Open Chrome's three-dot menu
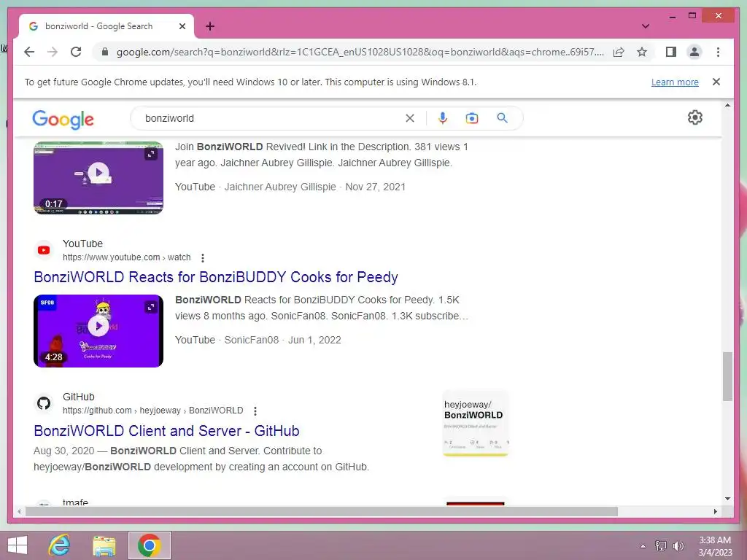Screen dimensions: 747x560 tap(718, 52)
